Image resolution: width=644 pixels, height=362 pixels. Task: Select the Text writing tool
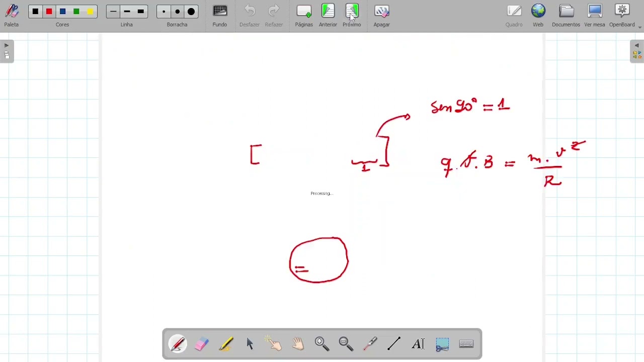click(418, 344)
